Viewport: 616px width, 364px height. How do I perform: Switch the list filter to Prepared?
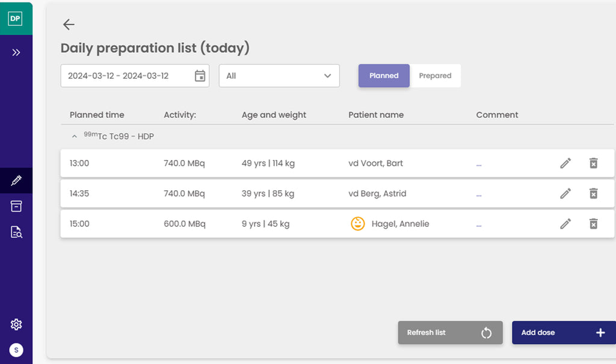(435, 75)
